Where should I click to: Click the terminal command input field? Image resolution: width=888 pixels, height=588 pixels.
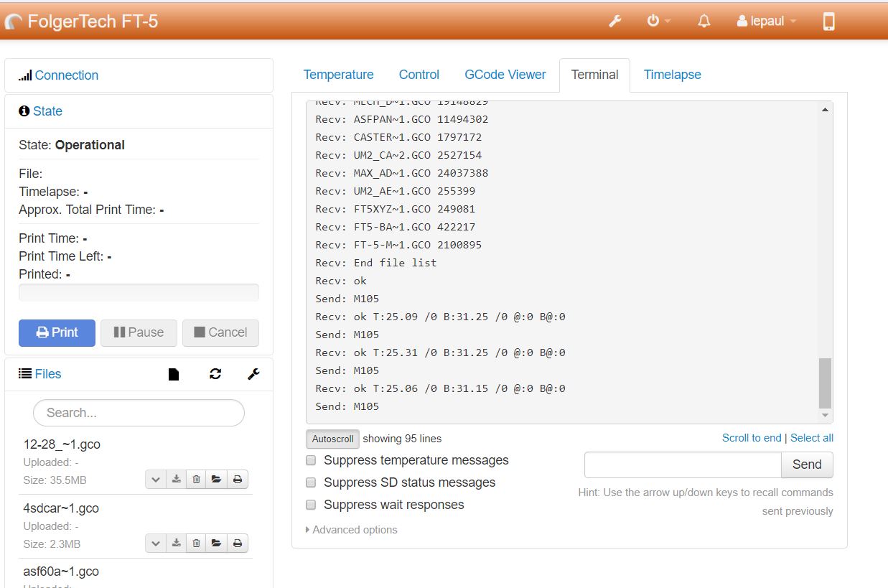[682, 465]
